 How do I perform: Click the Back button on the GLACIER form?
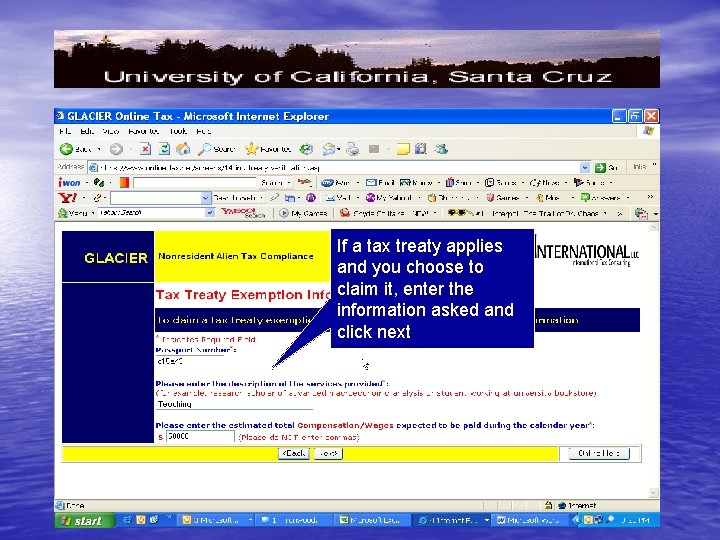point(294,454)
